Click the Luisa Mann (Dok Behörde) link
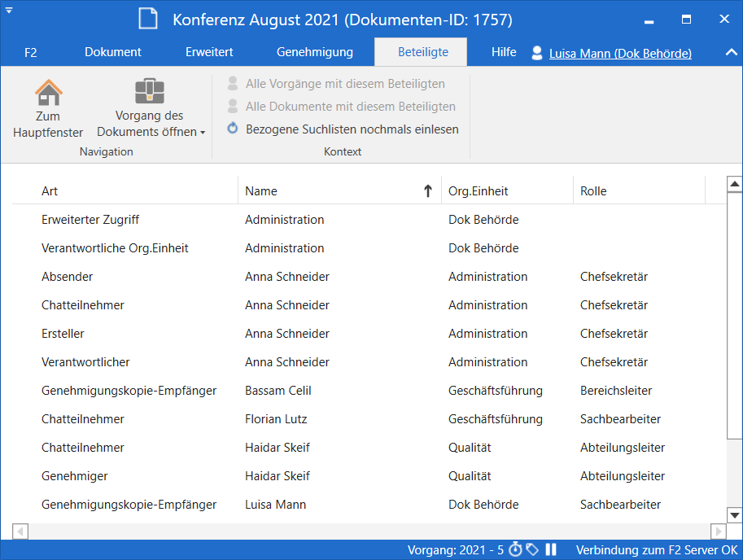Screen dimensions: 743x560 tap(620, 54)
